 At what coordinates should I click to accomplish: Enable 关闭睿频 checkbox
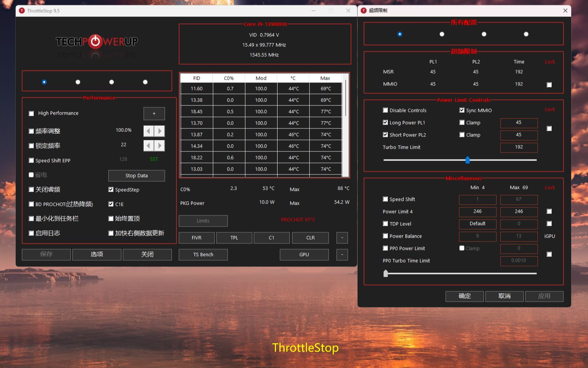click(31, 189)
